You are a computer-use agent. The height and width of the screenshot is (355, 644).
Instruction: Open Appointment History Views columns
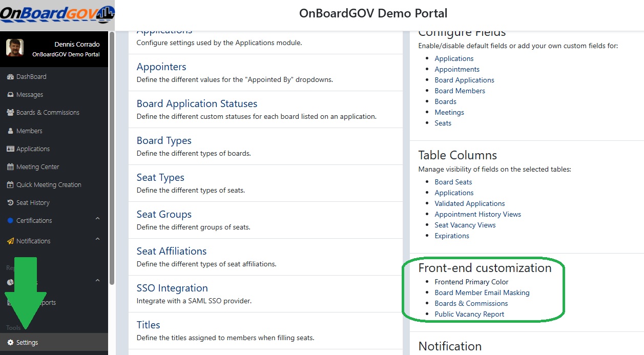pos(478,214)
